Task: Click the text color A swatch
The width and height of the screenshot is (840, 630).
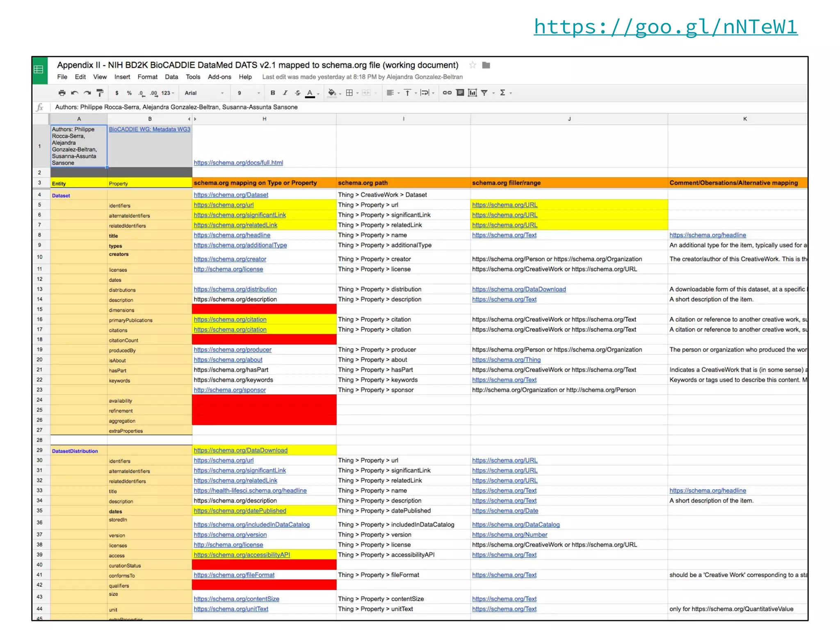Action: coord(310,93)
